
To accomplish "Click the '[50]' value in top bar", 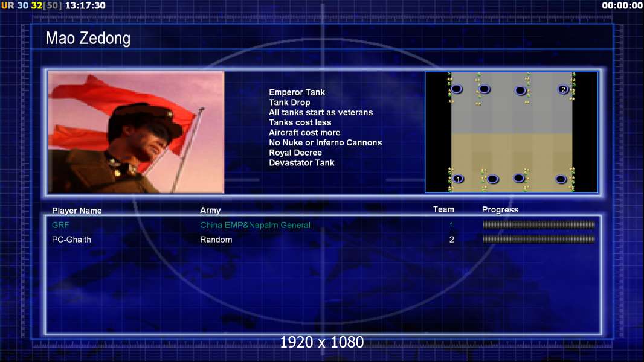I will pos(53,5).
